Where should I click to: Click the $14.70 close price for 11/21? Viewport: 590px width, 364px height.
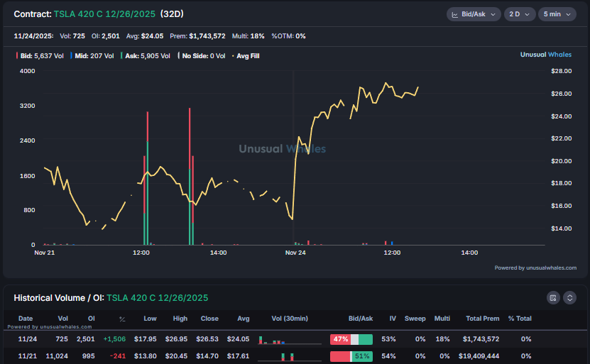[x=207, y=355]
